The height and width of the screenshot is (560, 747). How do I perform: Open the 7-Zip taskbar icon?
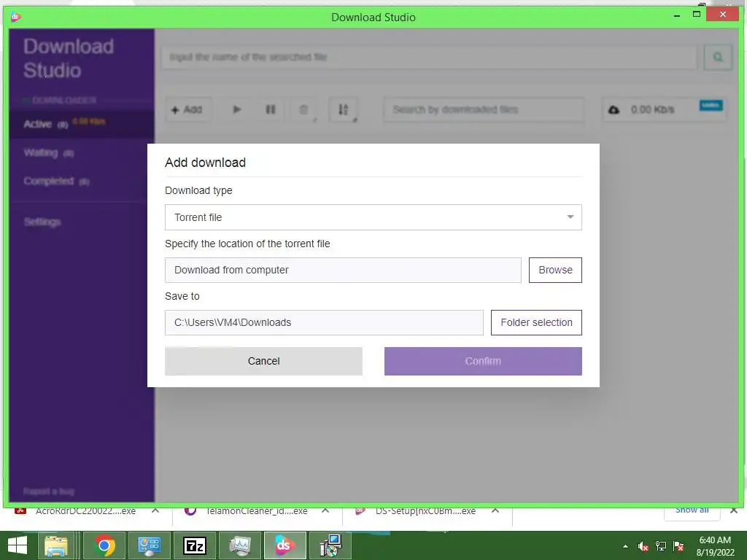point(194,545)
